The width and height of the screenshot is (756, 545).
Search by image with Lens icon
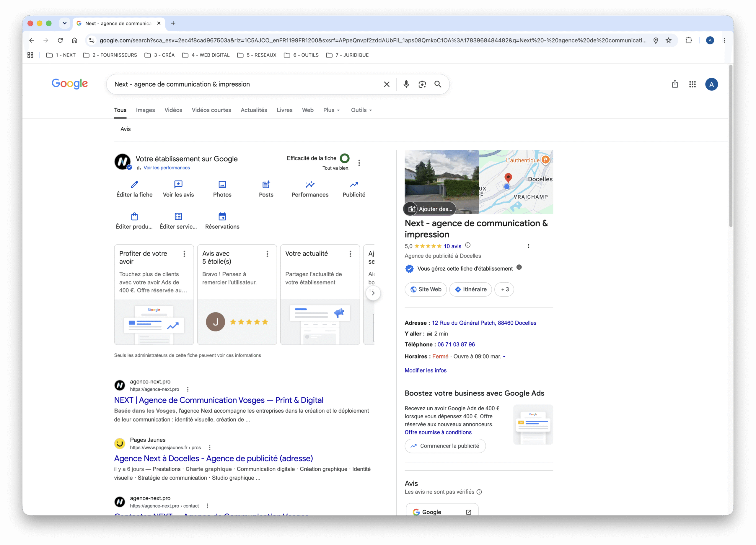pos(422,84)
